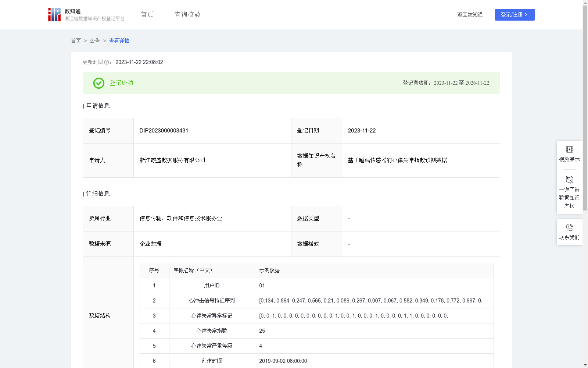
Task: Click the 登记有效期 date range text
Action: 462,83
